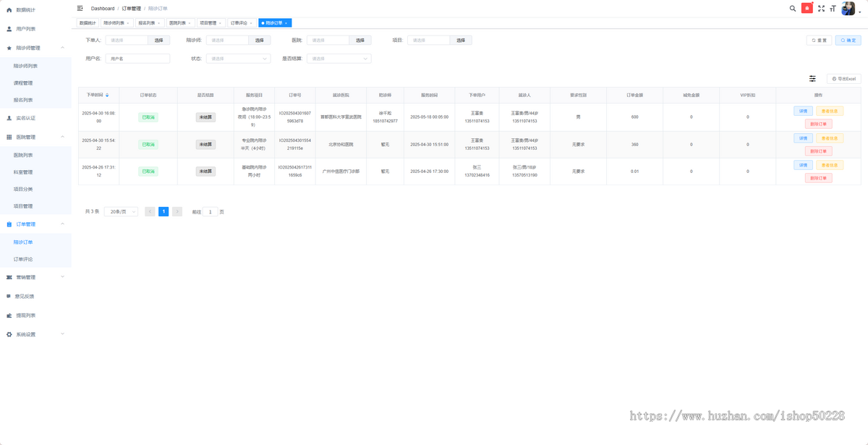
Task: Toggle fullscreen mode icon
Action: [821, 9]
